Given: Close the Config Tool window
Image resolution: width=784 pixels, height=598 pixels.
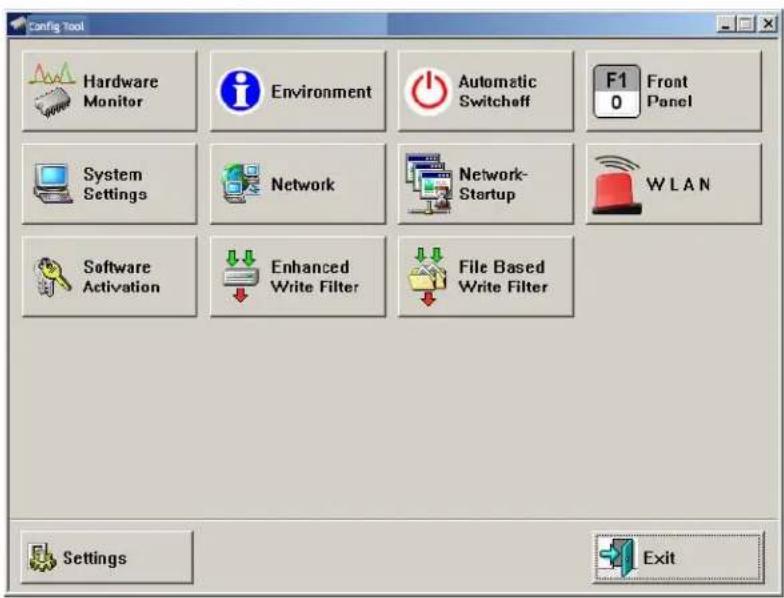Looking at the screenshot, I should click(768, 24).
